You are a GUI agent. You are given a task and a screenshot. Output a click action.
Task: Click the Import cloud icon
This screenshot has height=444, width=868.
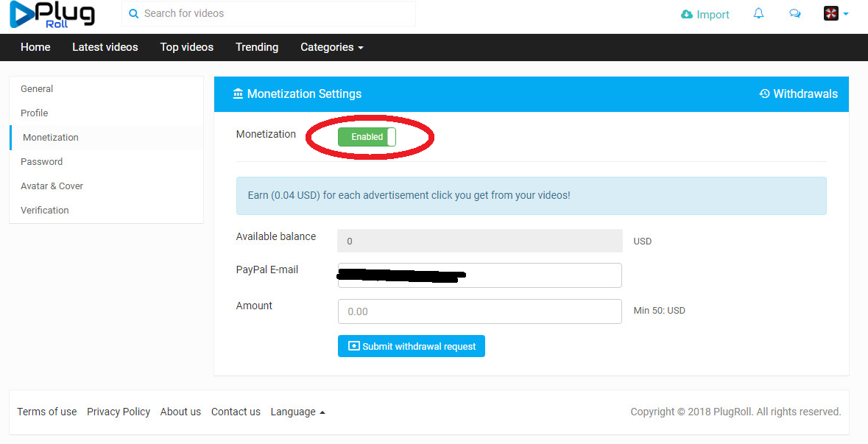[687, 15]
